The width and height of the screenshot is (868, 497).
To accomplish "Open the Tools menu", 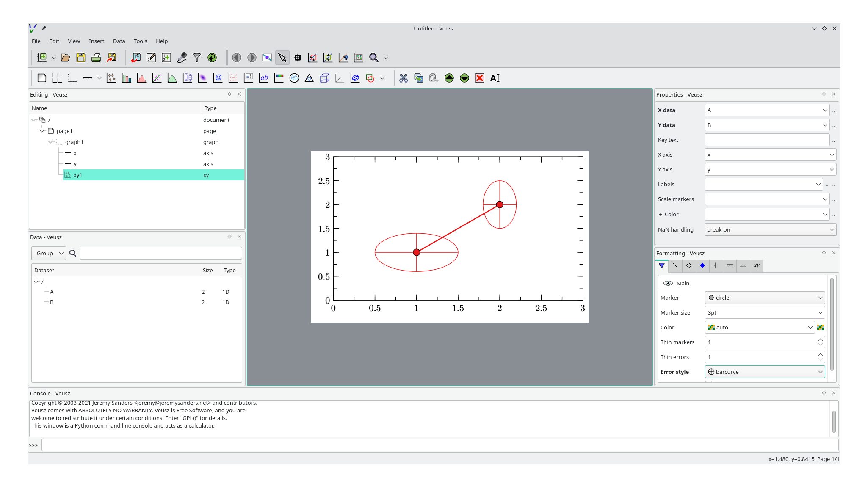I will tap(140, 41).
